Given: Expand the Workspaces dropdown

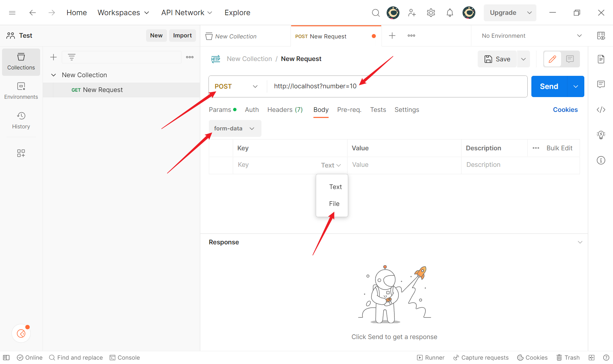Looking at the screenshot, I should click(x=123, y=13).
